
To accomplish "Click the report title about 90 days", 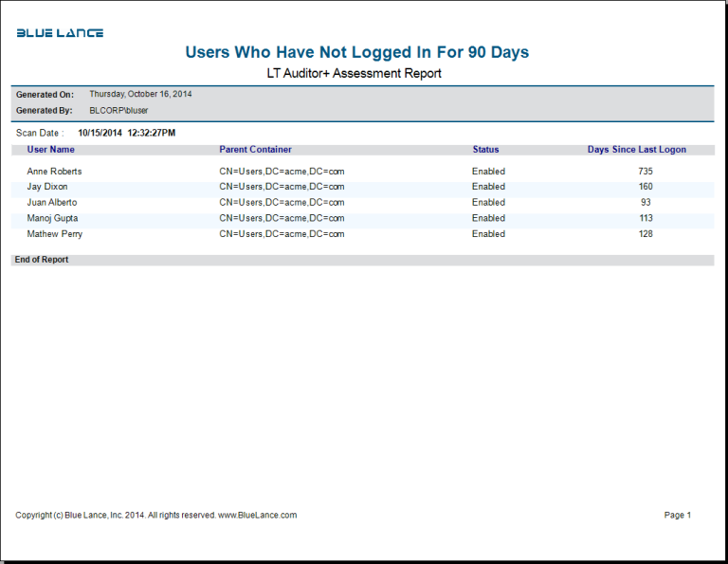I will [356, 52].
